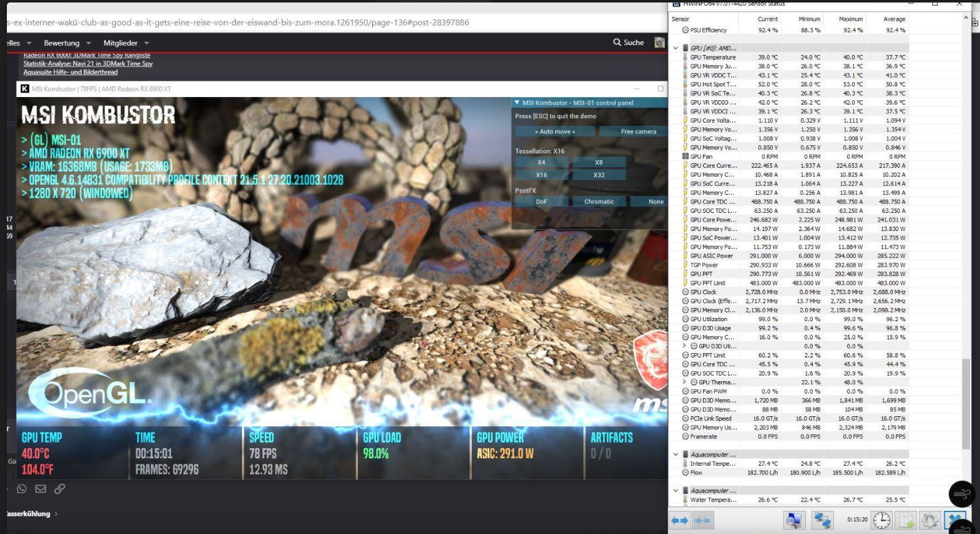Open HWiNFO sensor settings gear icon
Screen dimensions: 980x534
click(x=930, y=520)
